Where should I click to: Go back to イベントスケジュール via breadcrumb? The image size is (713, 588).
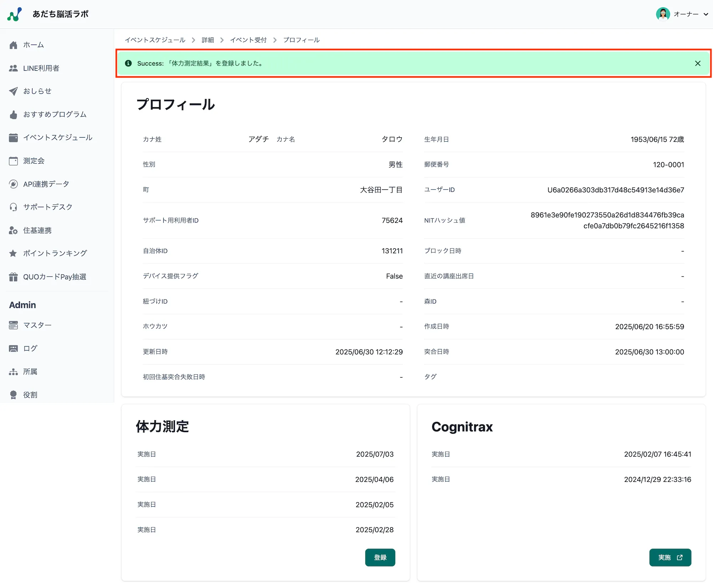pos(155,40)
